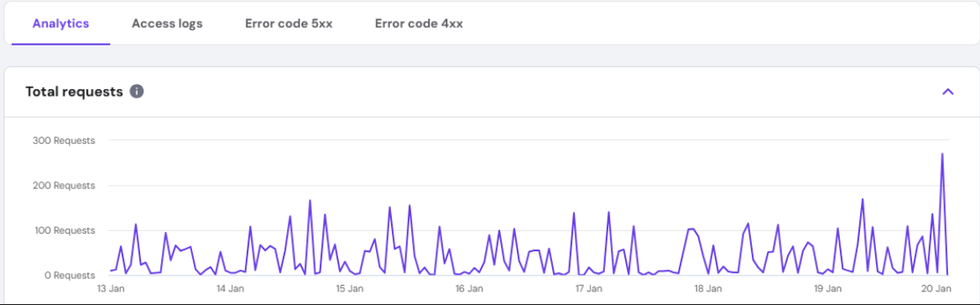Click the 17 Jan date label

[588, 289]
